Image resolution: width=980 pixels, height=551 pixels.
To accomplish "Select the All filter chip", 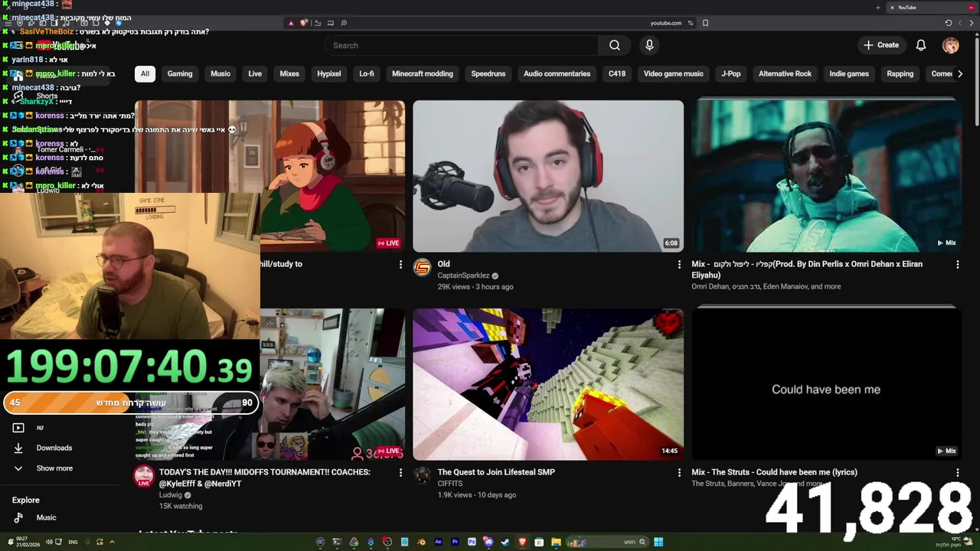I will pyautogui.click(x=145, y=73).
